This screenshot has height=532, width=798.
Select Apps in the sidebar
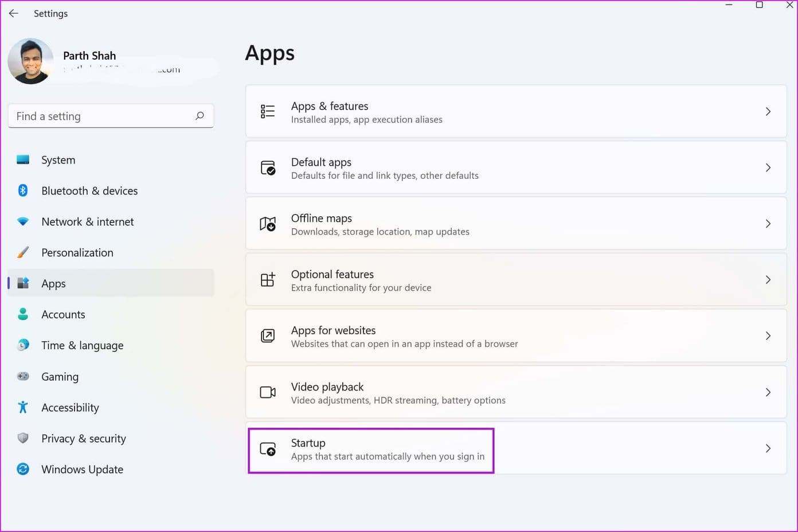(111, 283)
